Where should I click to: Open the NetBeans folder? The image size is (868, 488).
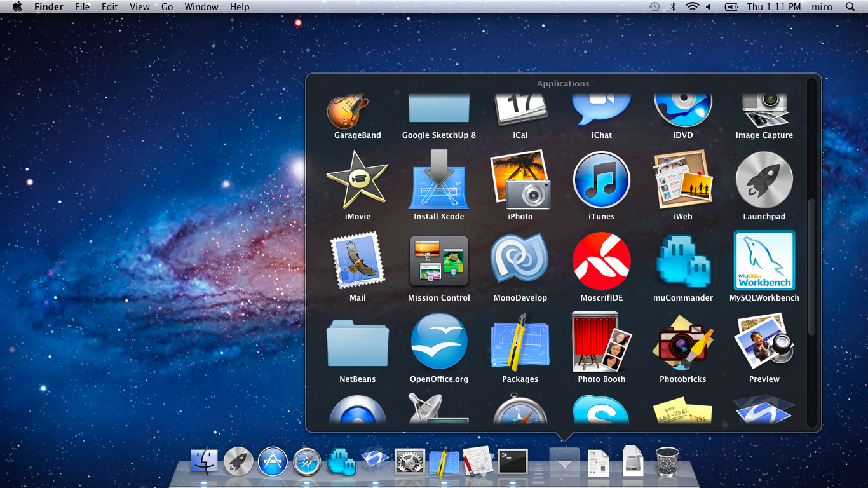(x=358, y=343)
